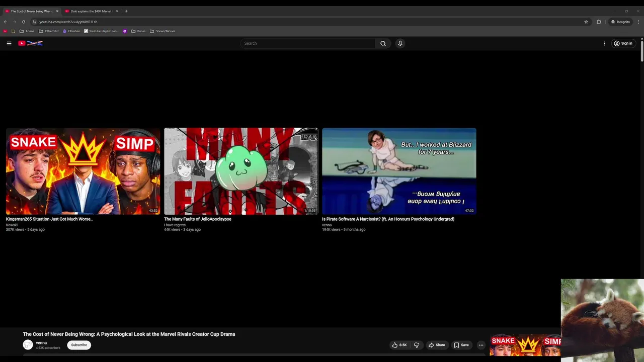Open browser extensions puzzle icon
The width and height of the screenshot is (644, 362).
tap(599, 22)
